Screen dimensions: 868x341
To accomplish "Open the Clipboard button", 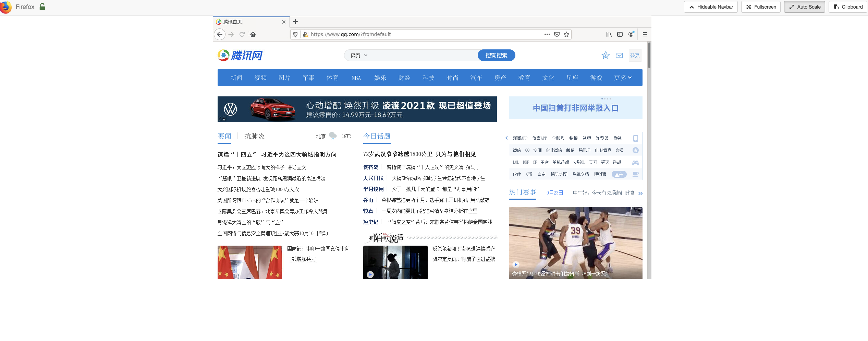I will click(x=848, y=7).
